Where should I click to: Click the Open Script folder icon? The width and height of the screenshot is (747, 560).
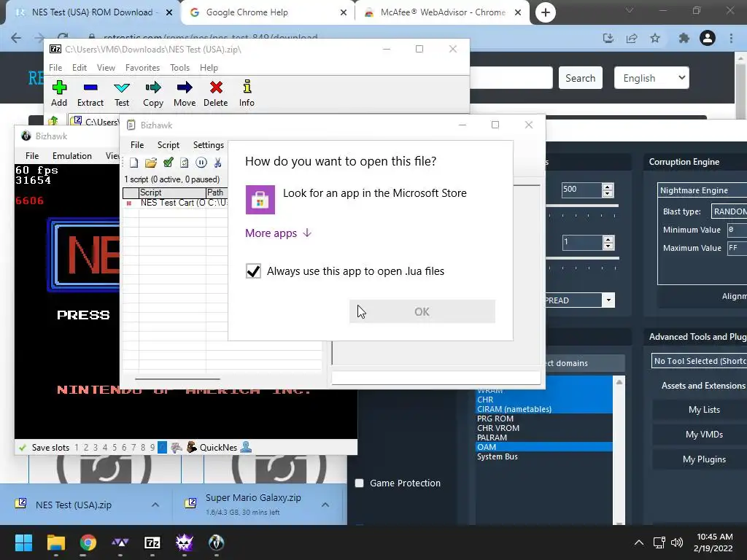click(x=151, y=163)
